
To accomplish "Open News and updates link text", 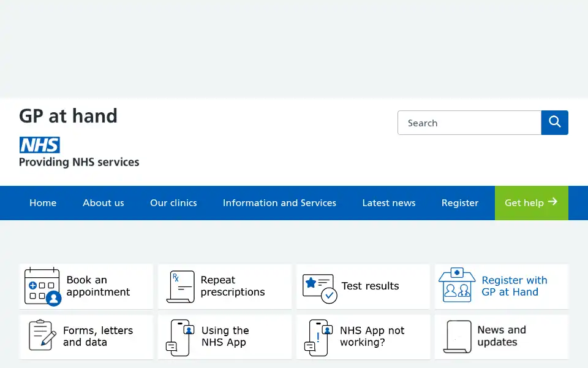I will click(x=502, y=335).
